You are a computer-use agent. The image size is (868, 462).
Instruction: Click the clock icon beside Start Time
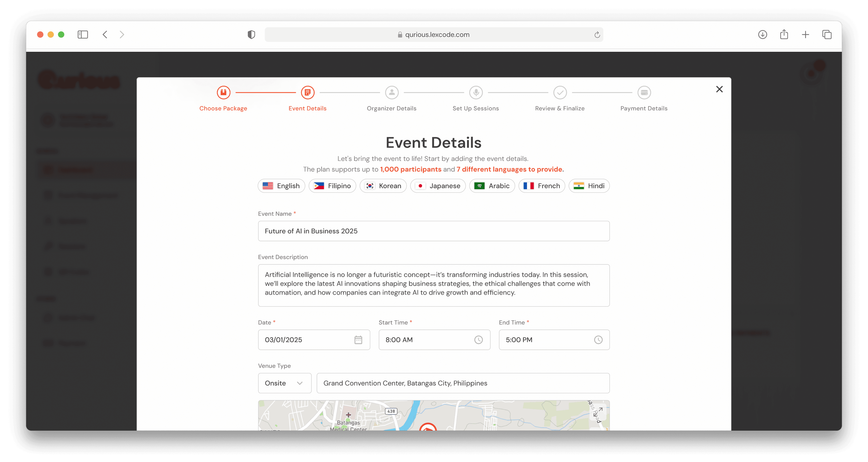pos(479,340)
